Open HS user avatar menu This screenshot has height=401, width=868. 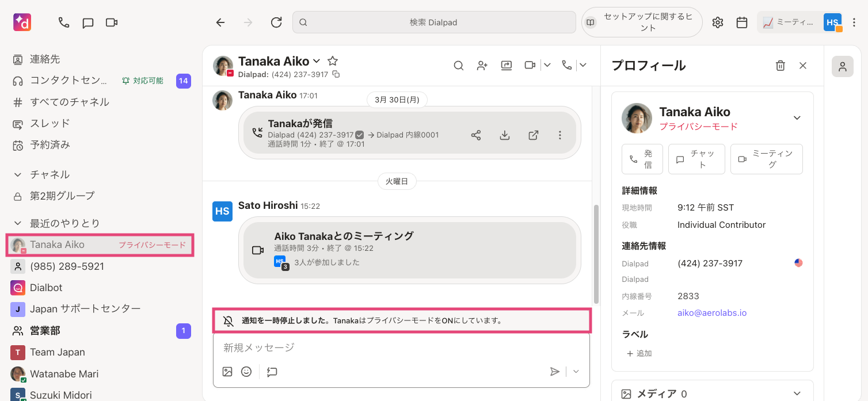click(832, 22)
